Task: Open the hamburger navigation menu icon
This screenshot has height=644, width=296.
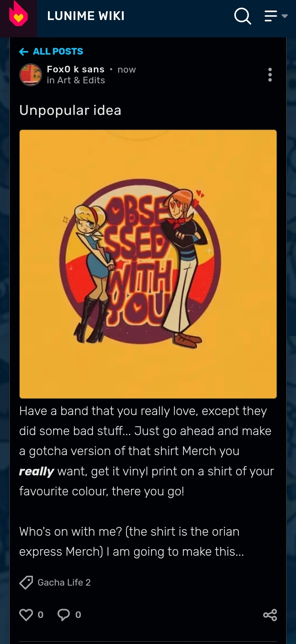Action: point(271,16)
